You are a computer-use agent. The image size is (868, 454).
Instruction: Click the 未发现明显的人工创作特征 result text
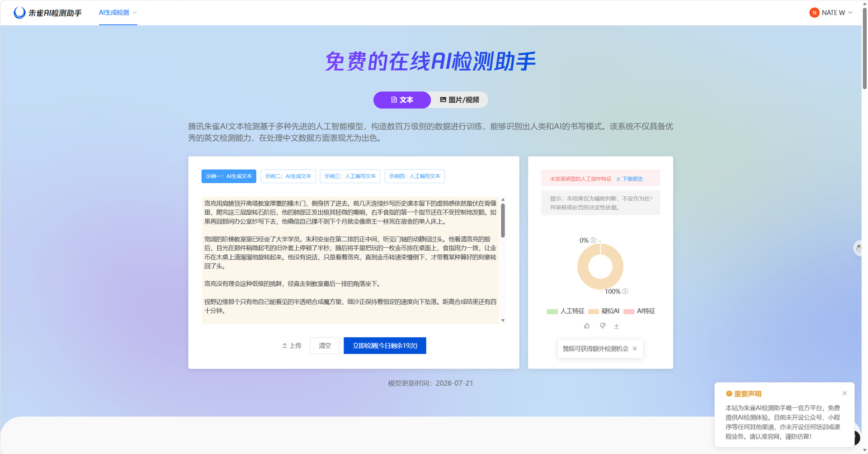pyautogui.click(x=580, y=179)
